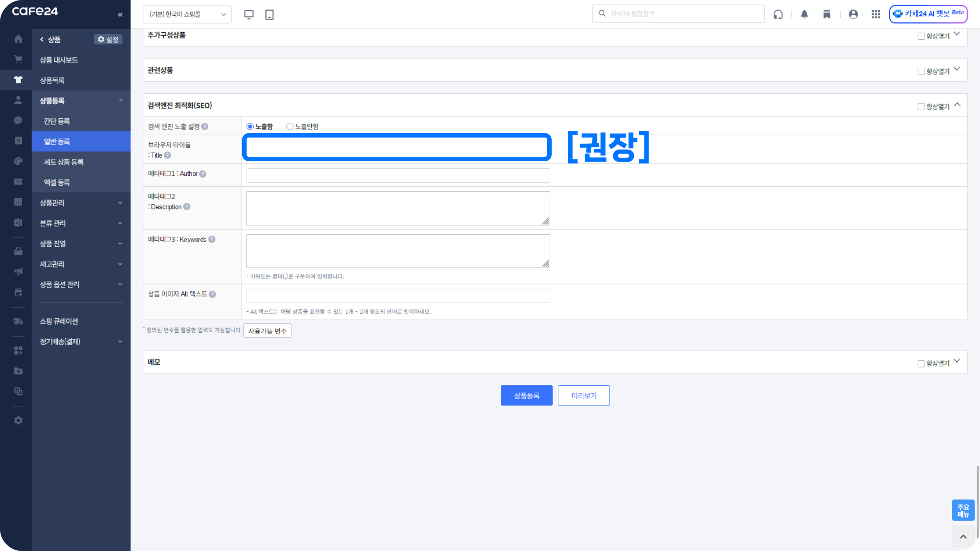Open the apps grid icon
The image size is (980, 551).
click(875, 14)
